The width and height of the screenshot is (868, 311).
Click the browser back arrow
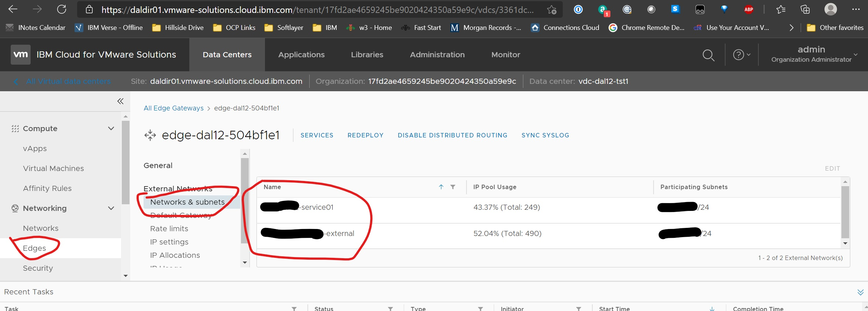pyautogui.click(x=13, y=9)
